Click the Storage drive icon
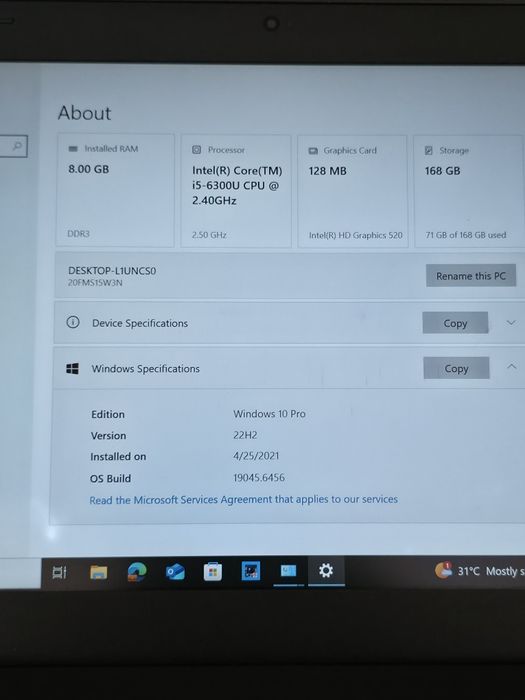525x700 pixels. pyautogui.click(x=429, y=150)
